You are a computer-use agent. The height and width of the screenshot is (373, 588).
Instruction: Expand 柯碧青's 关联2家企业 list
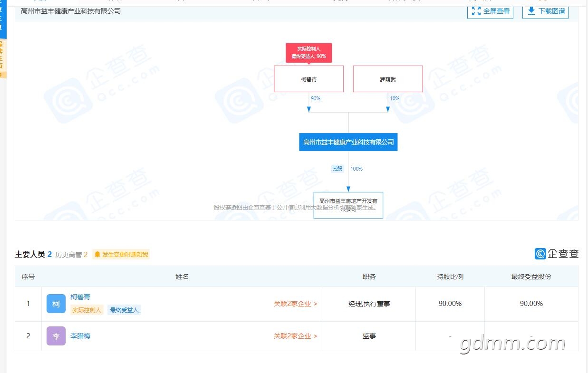click(x=295, y=304)
